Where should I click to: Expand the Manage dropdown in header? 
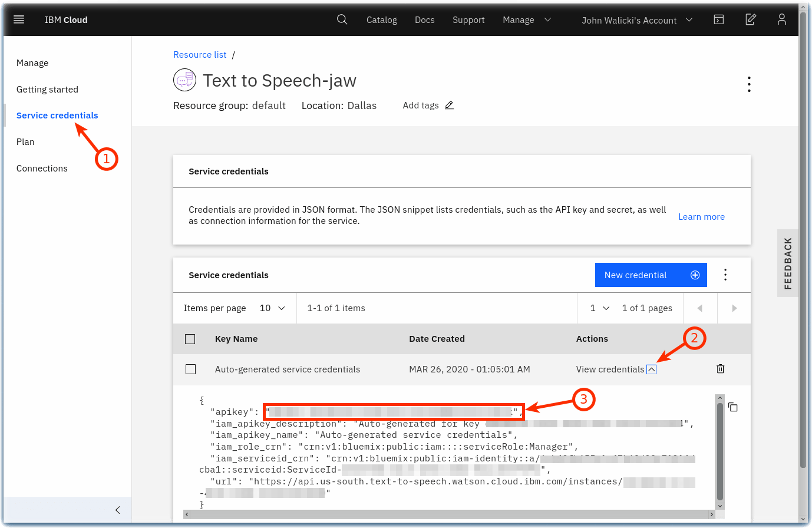[x=527, y=19]
